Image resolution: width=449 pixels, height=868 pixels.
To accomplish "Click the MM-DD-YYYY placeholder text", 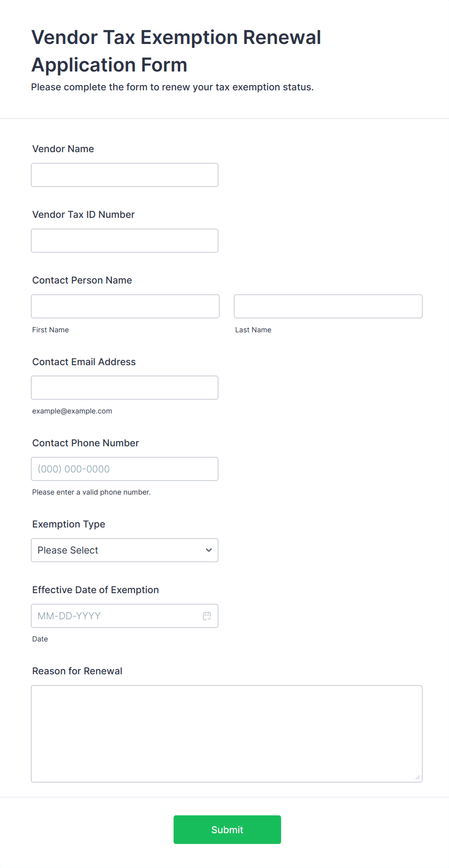I will (69, 616).
